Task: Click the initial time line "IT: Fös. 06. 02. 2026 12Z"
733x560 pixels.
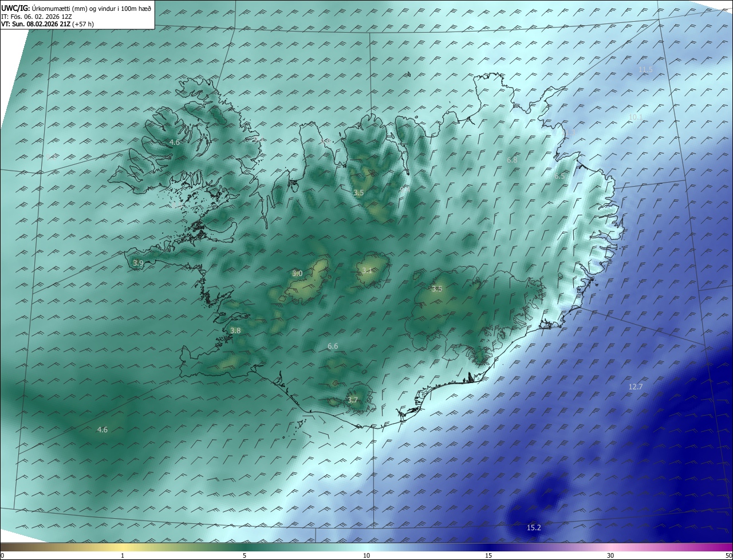Action: (37, 16)
